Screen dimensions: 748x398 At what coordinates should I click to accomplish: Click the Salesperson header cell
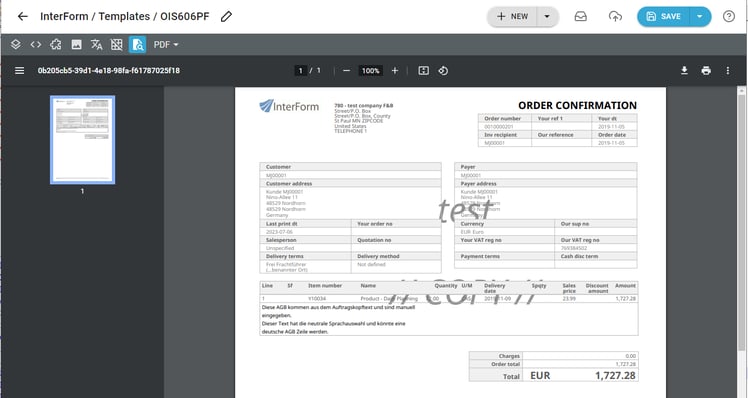305,240
